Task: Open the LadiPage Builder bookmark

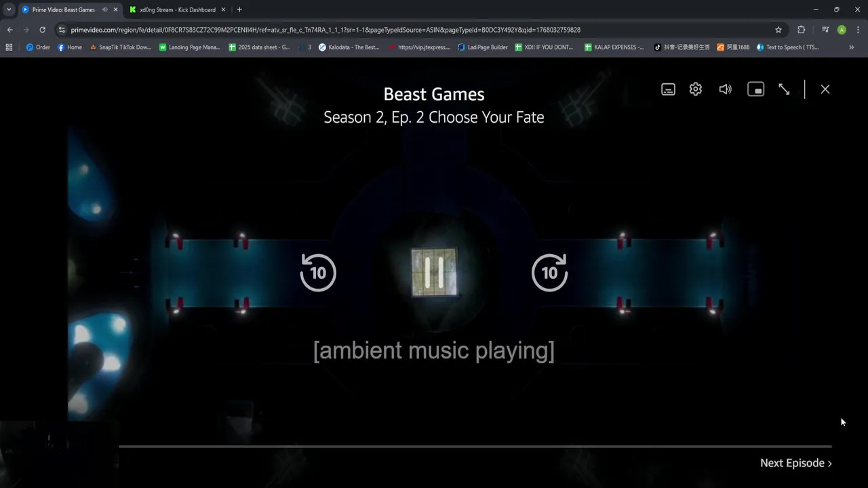Action: [483, 47]
